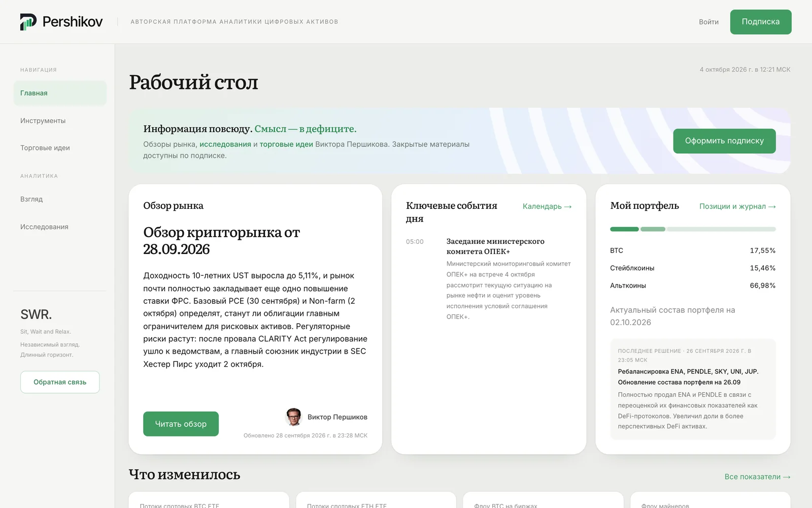The width and height of the screenshot is (812, 508).
Task: Click the Флоу майнеров card
Action: pyautogui.click(x=710, y=500)
